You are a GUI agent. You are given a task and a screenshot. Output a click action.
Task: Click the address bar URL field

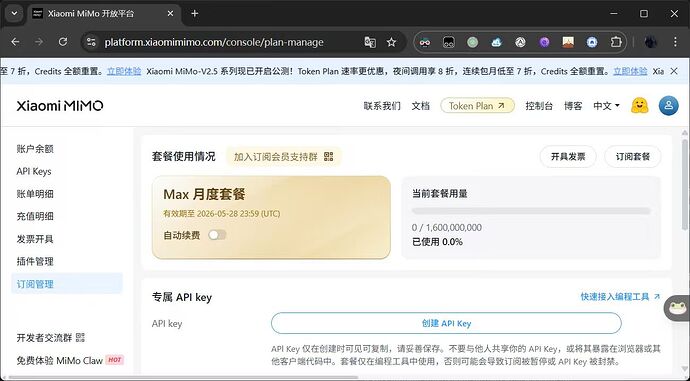click(x=214, y=42)
